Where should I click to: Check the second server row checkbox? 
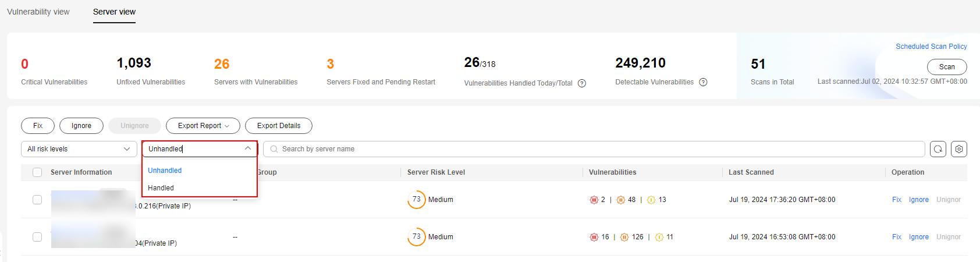coord(37,237)
